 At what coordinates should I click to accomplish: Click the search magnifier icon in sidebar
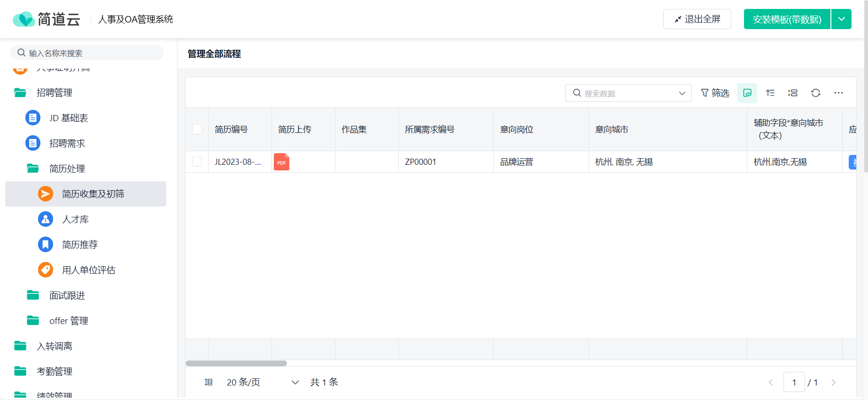tap(21, 53)
